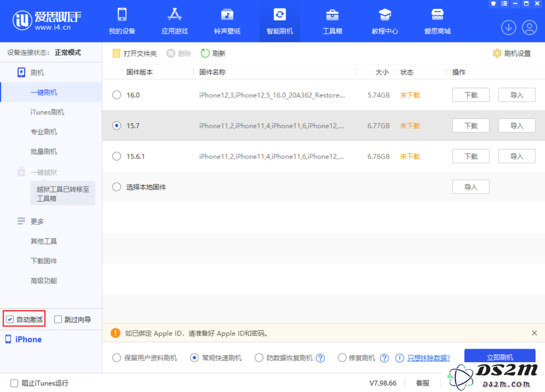
Task: Click 导入 button for firmware 16.0
Action: click(517, 95)
